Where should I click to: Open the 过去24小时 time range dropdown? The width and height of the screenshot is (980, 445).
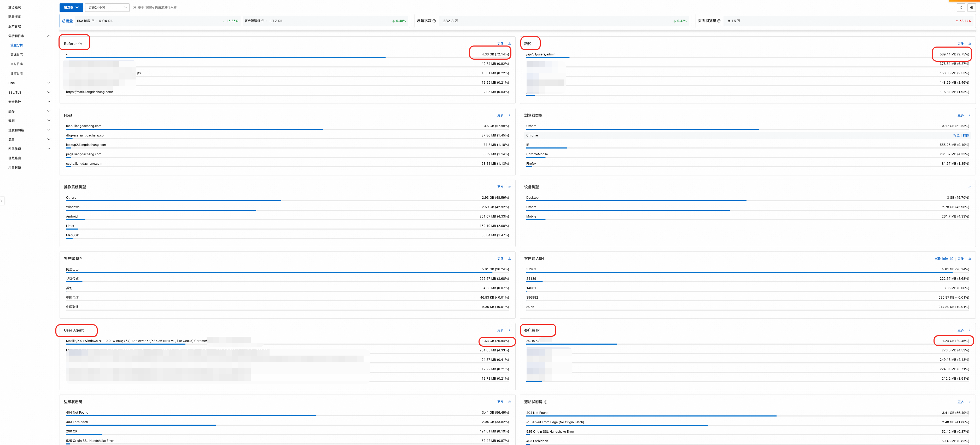pos(107,8)
